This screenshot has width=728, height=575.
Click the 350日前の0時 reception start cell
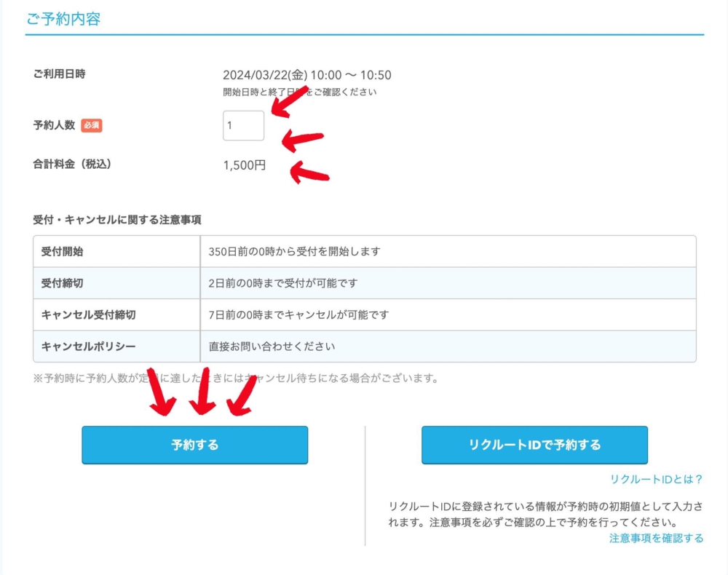point(294,252)
